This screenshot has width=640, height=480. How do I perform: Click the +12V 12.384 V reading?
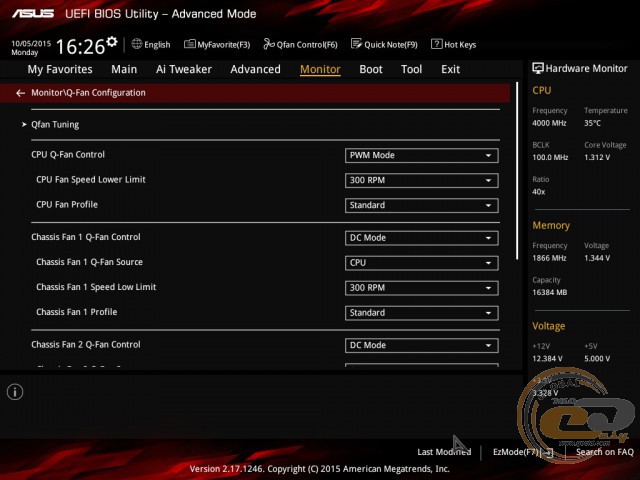pyautogui.click(x=547, y=359)
